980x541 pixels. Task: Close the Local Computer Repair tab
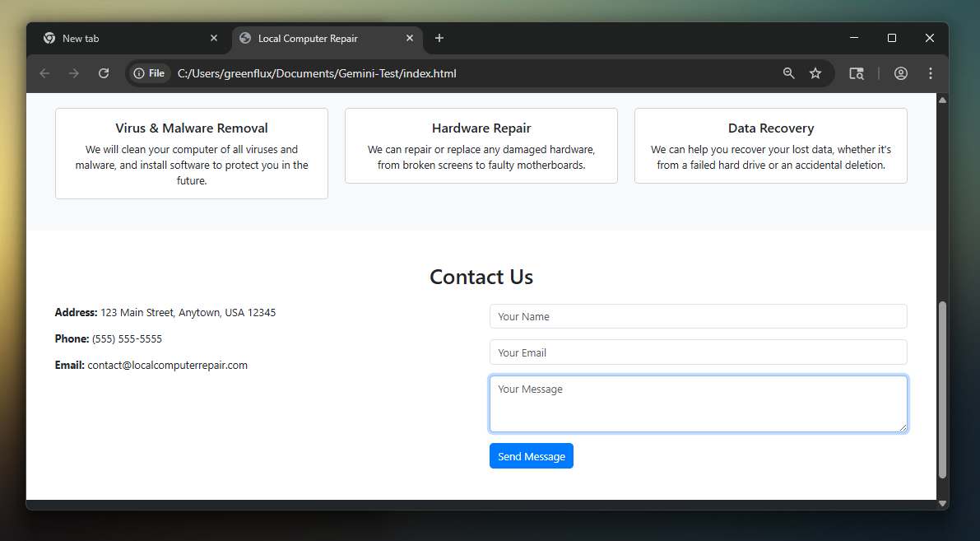point(410,39)
